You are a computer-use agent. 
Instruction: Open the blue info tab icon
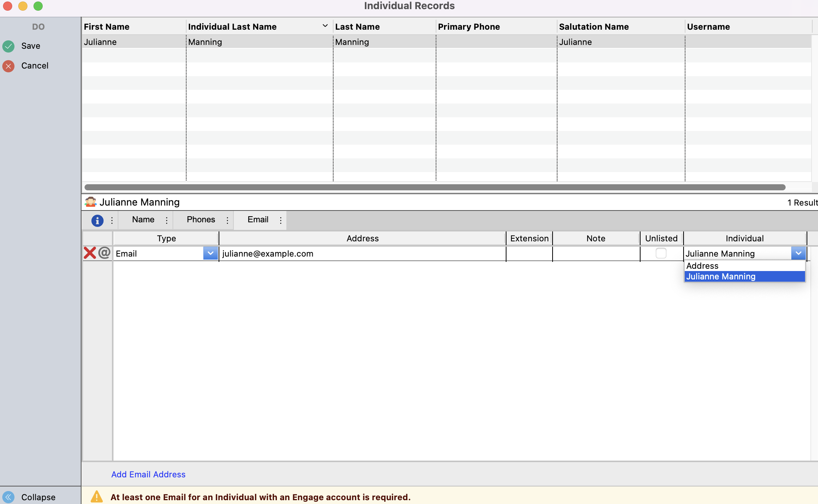(97, 220)
